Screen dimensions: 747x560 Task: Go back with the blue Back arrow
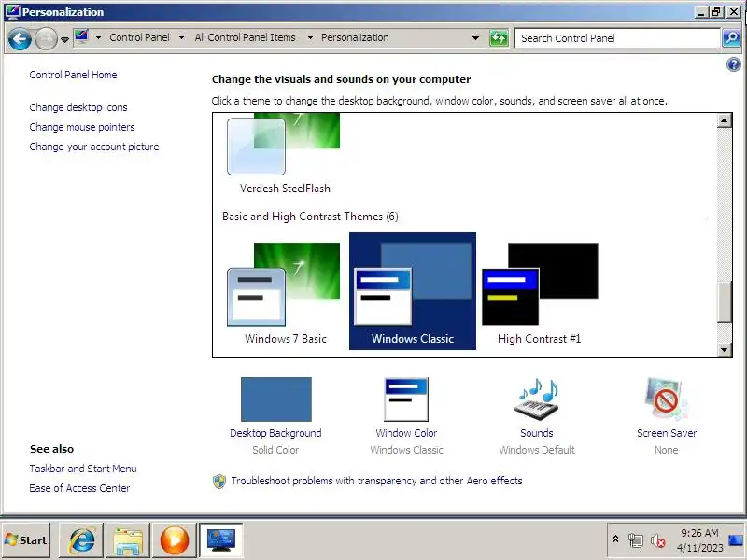(x=20, y=38)
